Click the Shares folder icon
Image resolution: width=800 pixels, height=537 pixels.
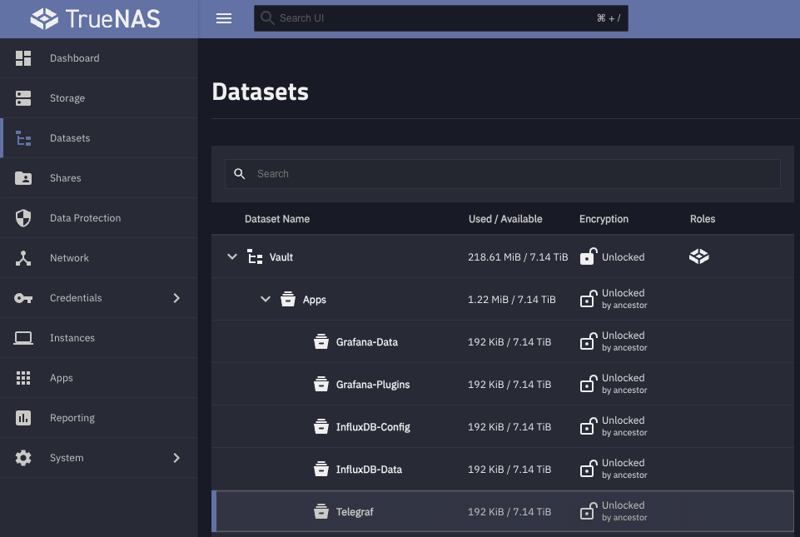23,178
